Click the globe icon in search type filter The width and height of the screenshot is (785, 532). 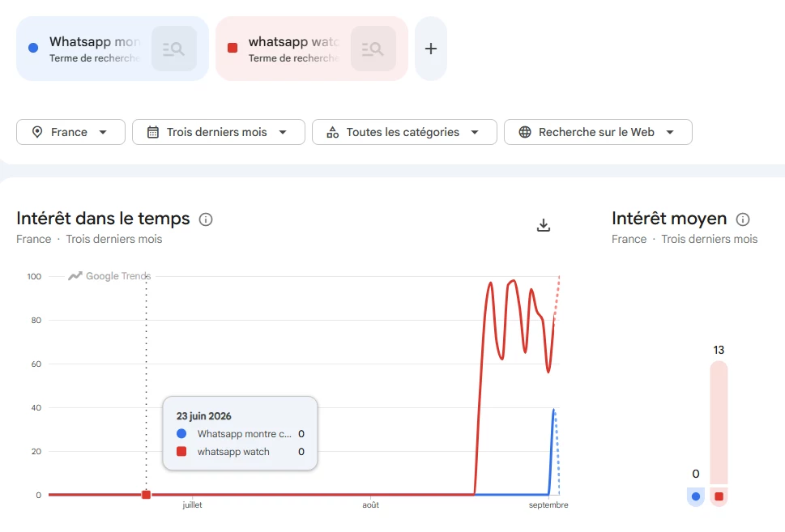pyautogui.click(x=525, y=132)
